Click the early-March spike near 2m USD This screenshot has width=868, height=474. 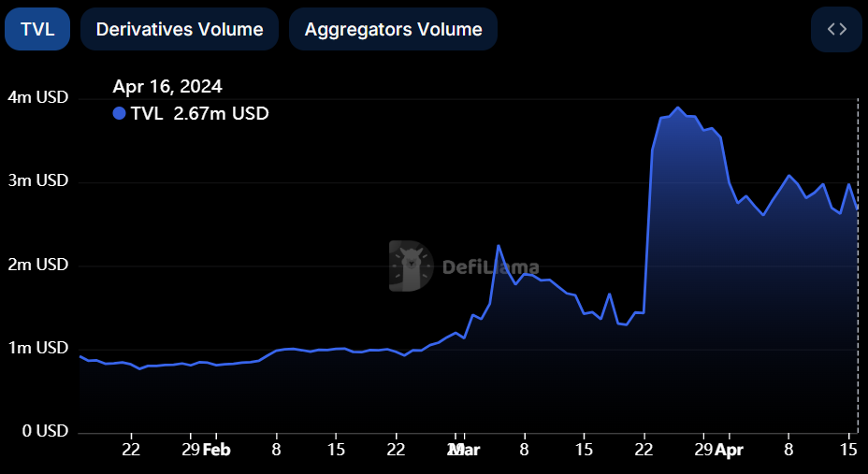[499, 246]
